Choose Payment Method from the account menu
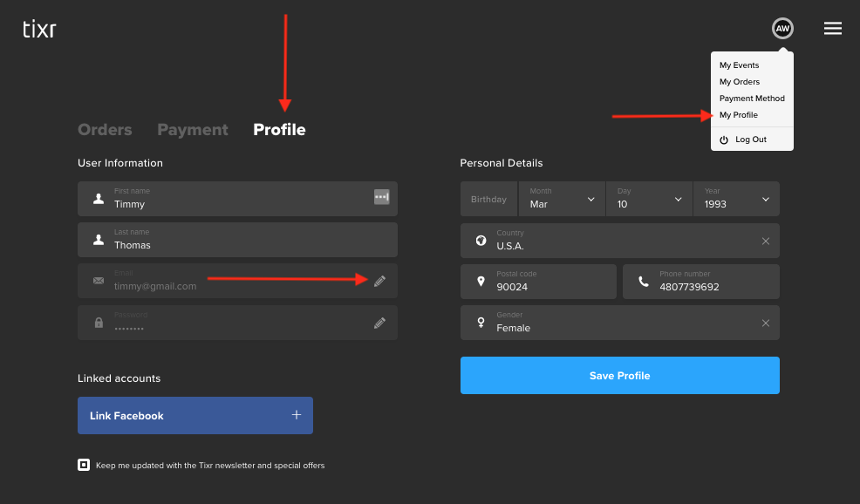This screenshot has width=860, height=504. (752, 99)
